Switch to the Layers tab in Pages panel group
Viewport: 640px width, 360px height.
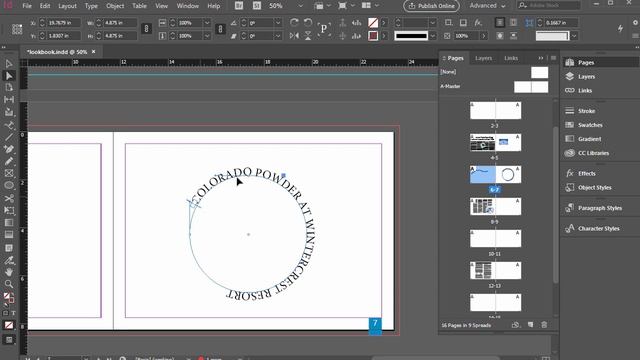[483, 58]
